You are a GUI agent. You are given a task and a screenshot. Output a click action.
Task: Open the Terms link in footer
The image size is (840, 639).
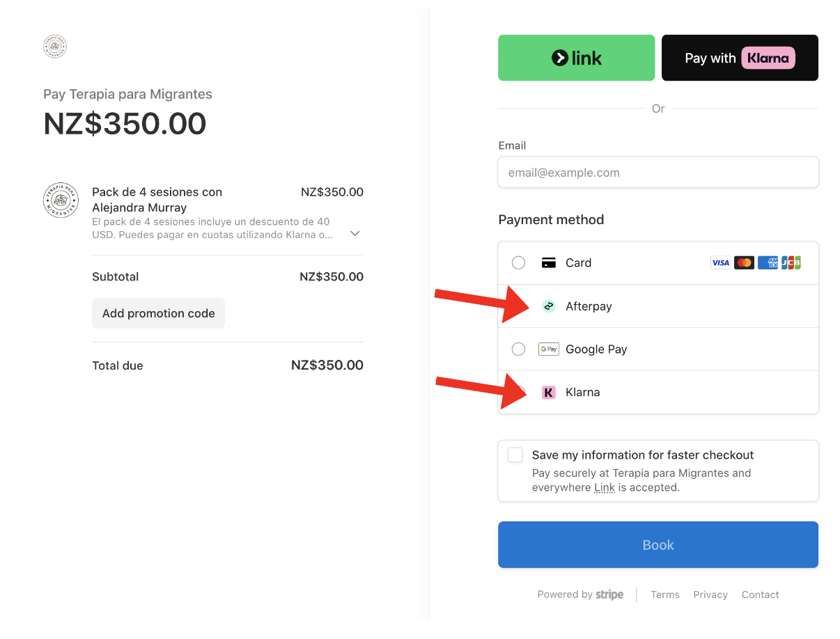tap(665, 594)
